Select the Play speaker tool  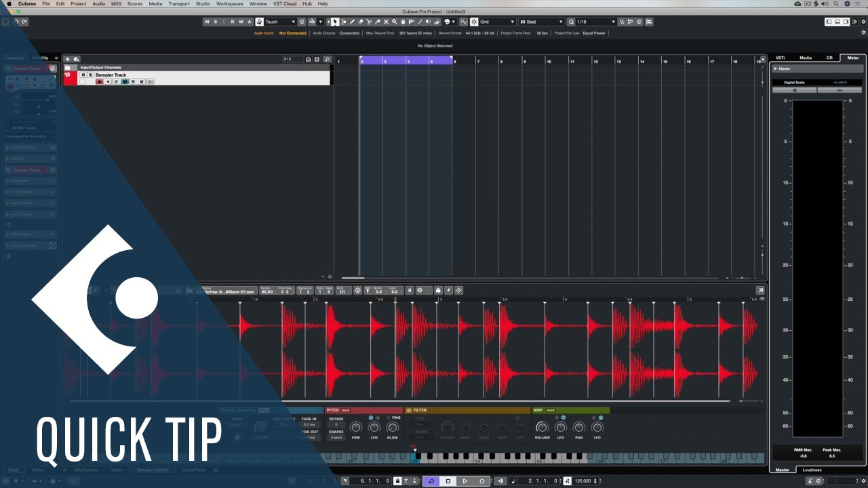pyautogui.click(x=428, y=22)
